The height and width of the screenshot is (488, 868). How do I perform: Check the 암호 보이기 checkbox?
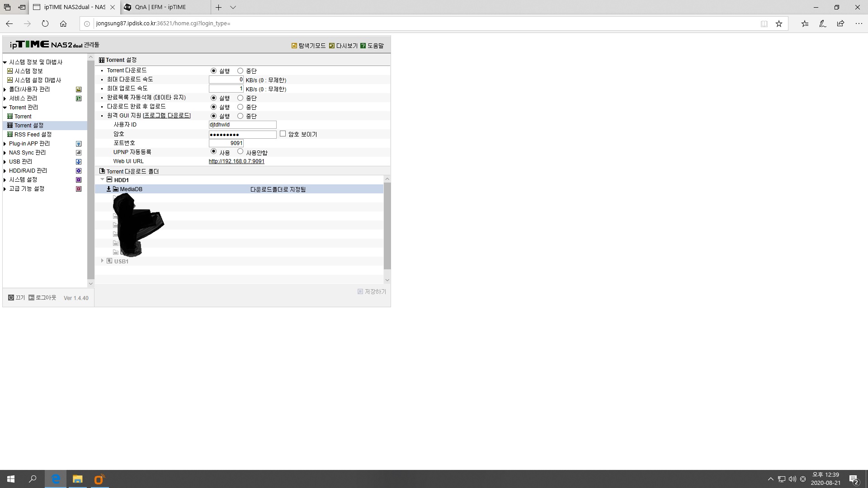coord(283,134)
